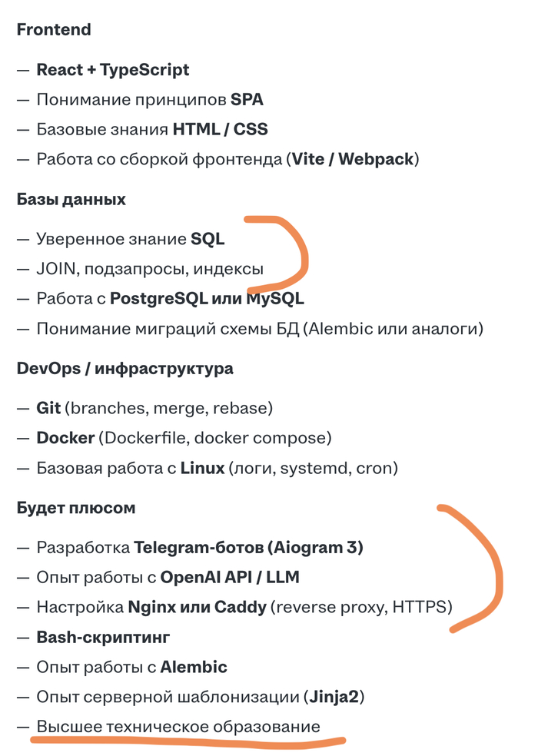This screenshot has height=756, width=538.
Task: Click the bold text React + TypeScript
Action: [x=113, y=70]
